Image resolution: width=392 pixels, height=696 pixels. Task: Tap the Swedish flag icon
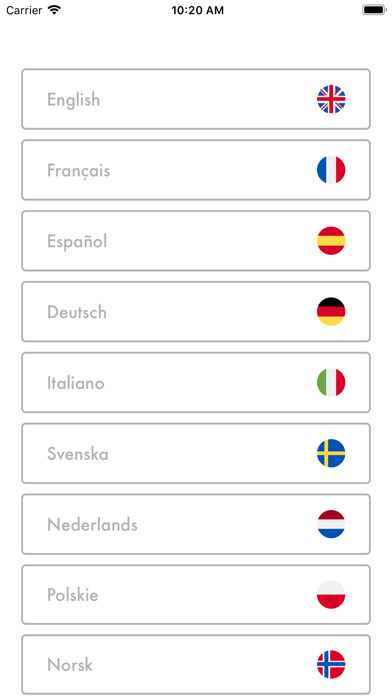click(x=331, y=453)
